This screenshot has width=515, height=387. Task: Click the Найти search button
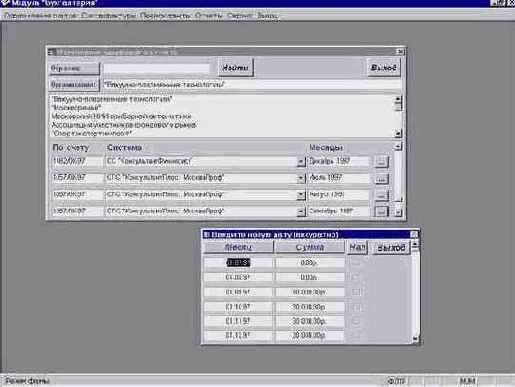(236, 68)
